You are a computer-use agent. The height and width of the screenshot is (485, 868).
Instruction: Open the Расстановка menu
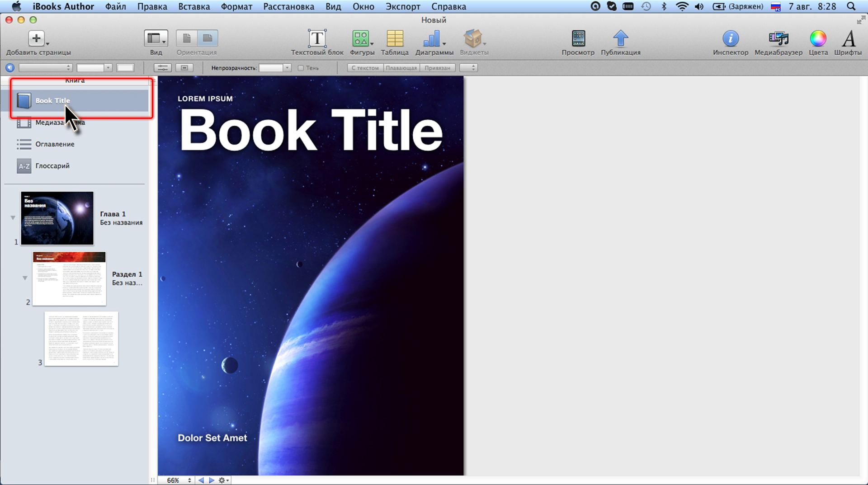[x=289, y=6]
